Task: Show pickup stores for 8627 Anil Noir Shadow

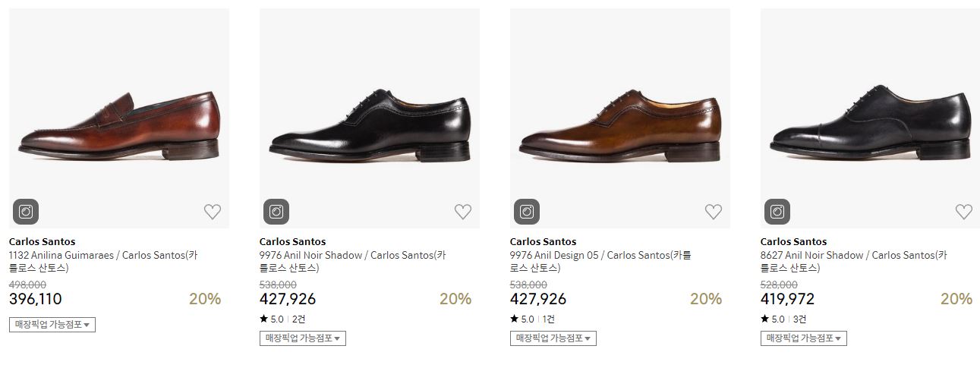Action: [804, 338]
